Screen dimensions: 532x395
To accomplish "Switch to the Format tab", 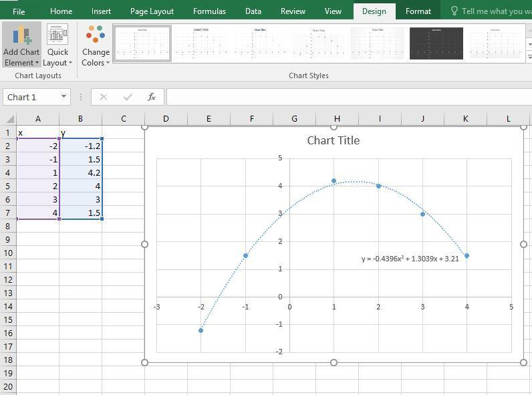I will point(418,11).
